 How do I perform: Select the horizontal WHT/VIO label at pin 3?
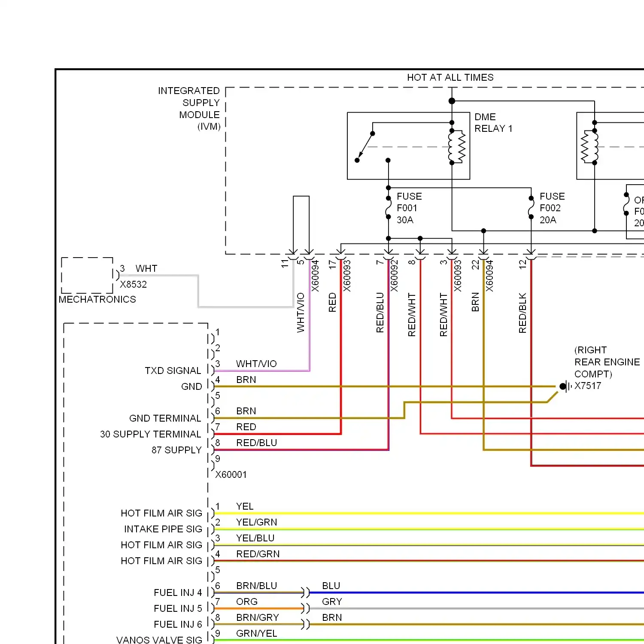tap(256, 364)
